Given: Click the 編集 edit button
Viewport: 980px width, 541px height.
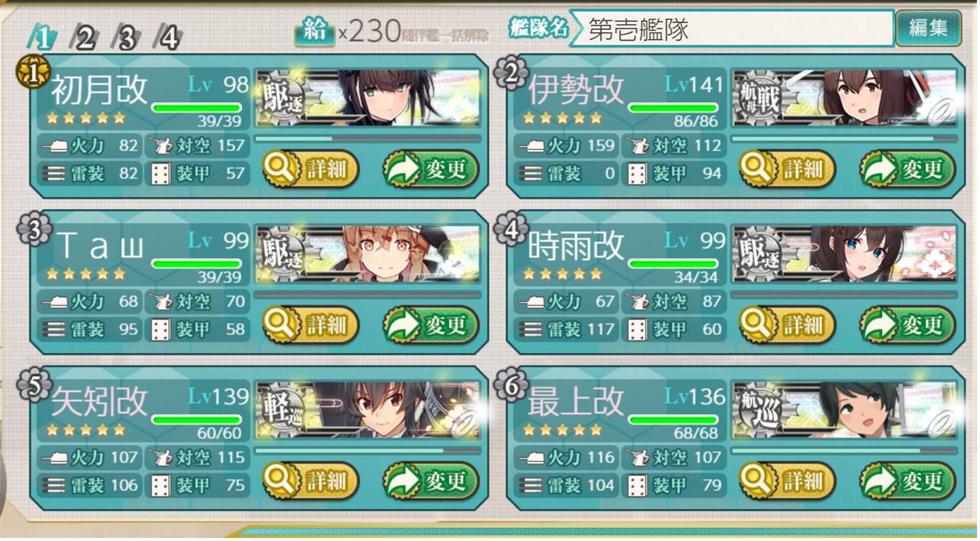Looking at the screenshot, I should coord(928,28).
